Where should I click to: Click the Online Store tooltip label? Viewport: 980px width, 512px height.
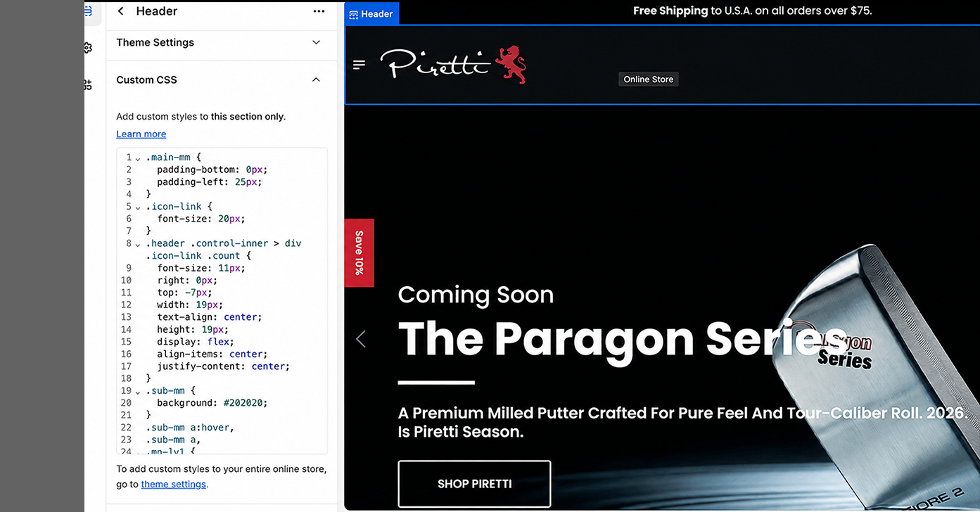[648, 79]
